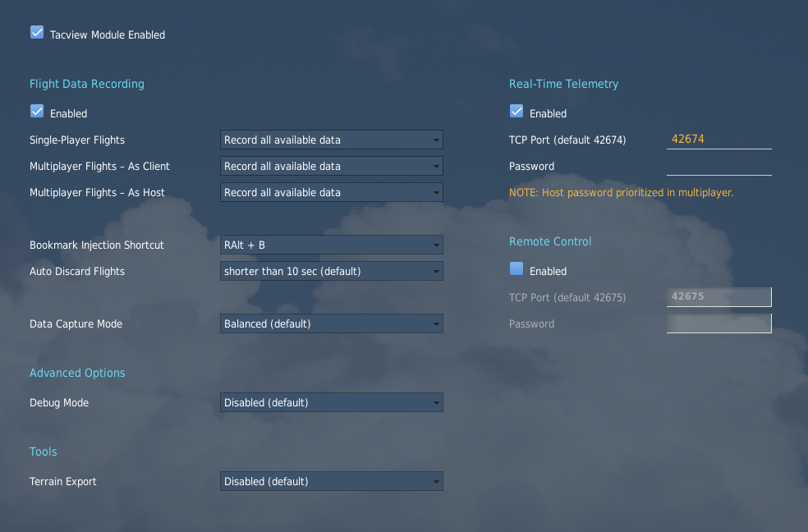Click the Flight Data Recording heading

click(x=86, y=84)
